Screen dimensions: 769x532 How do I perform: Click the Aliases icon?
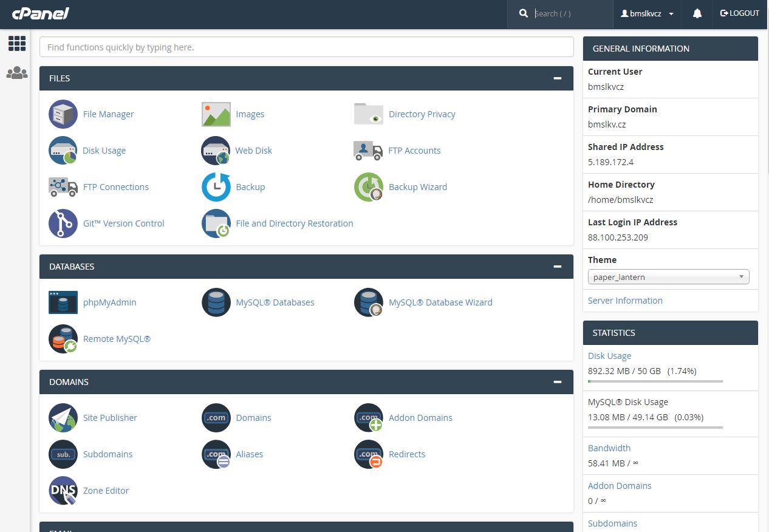point(216,454)
